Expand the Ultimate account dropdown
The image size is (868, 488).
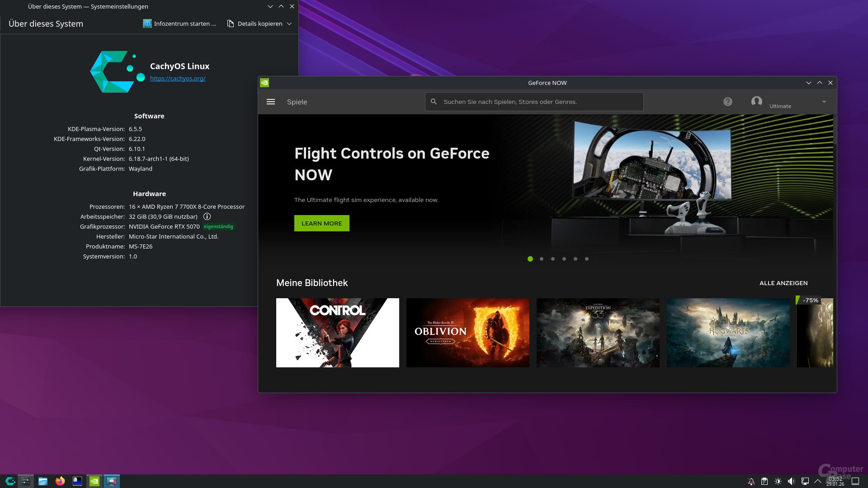pos(824,102)
